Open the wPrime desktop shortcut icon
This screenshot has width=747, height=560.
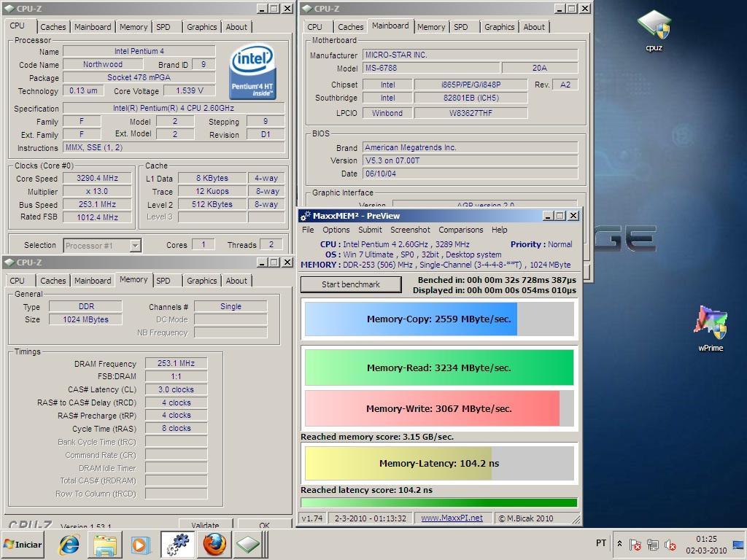711,327
